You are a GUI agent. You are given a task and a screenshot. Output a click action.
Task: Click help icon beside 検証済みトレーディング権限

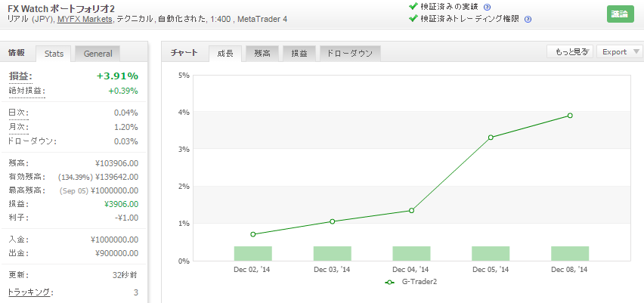point(528,19)
